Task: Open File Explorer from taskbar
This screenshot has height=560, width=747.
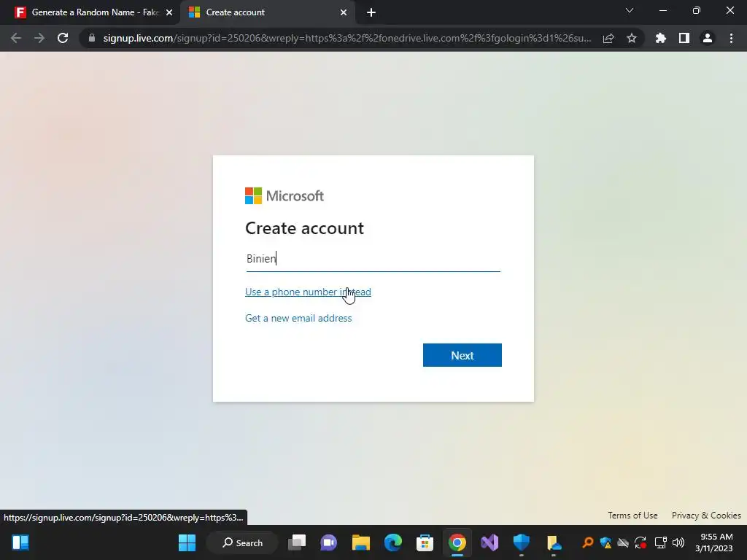Action: (360, 542)
